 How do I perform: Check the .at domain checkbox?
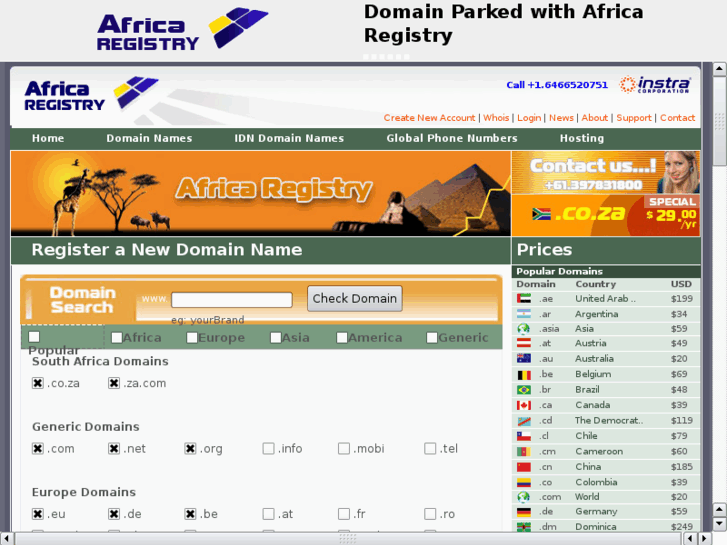tap(268, 514)
